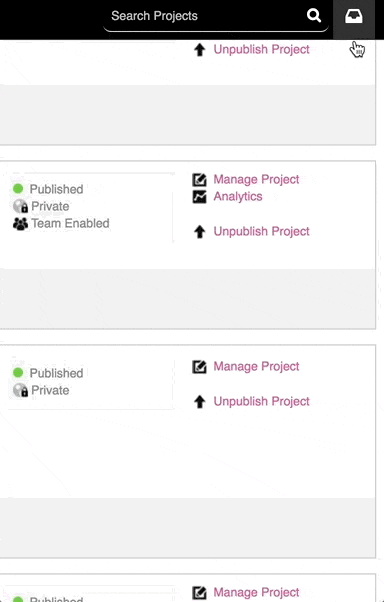Click the edit icon beside Manage Project above Analytics
Viewport: 384px width, 602px height.
pyautogui.click(x=199, y=179)
